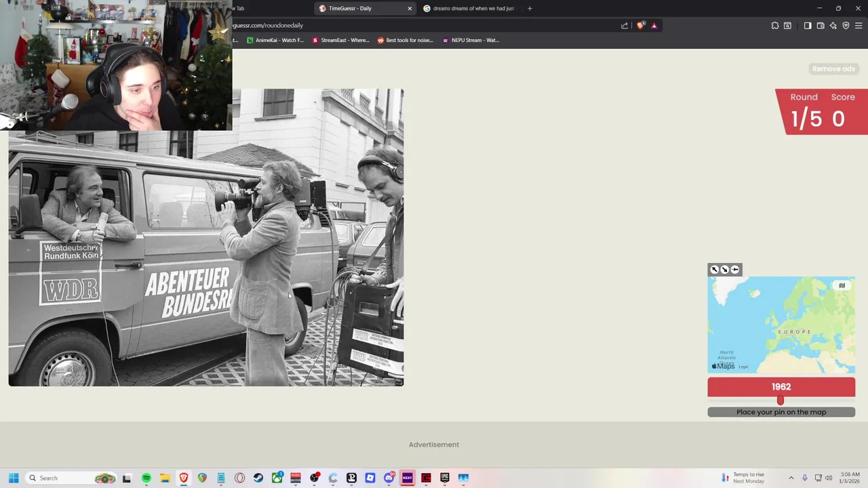Switch to the dreams dreams of when tab
This screenshot has height=488, width=868.
click(469, 8)
